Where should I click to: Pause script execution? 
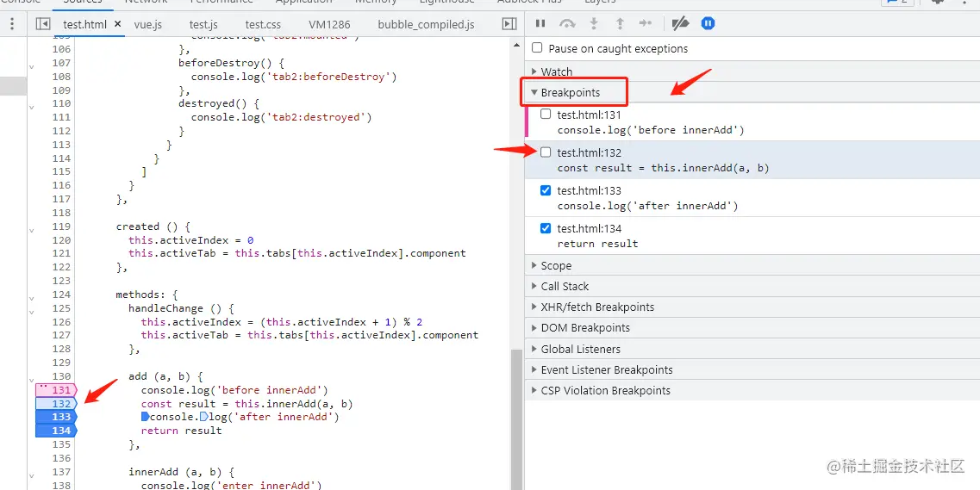[540, 24]
